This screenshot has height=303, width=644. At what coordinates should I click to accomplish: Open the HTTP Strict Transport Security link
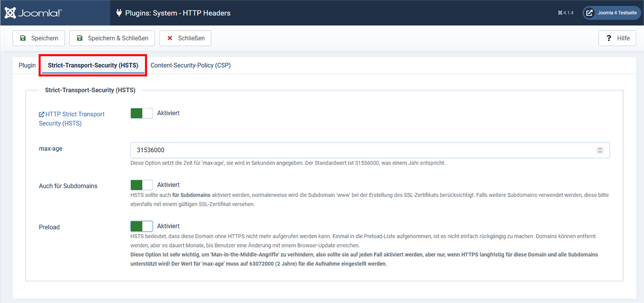click(x=74, y=114)
